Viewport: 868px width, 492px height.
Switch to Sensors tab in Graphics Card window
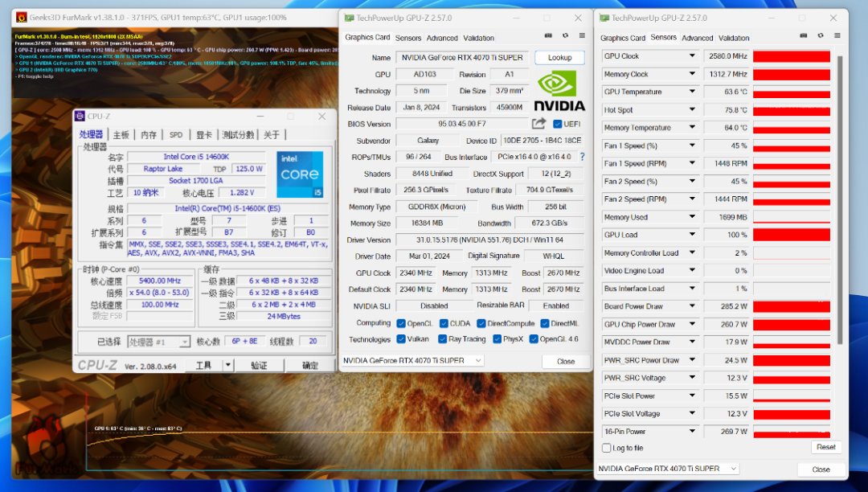click(408, 39)
